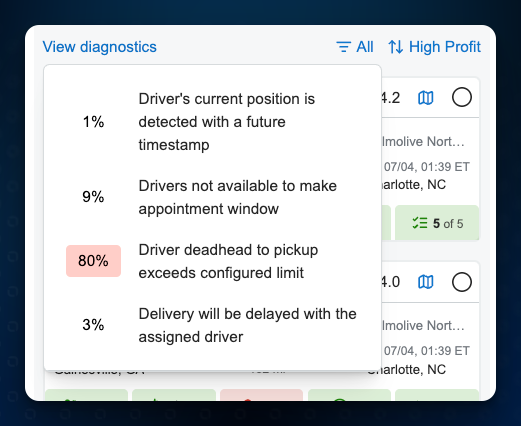Click the sort arrows icon beside High Profit
Image resolution: width=521 pixels, height=426 pixels.
coord(396,47)
